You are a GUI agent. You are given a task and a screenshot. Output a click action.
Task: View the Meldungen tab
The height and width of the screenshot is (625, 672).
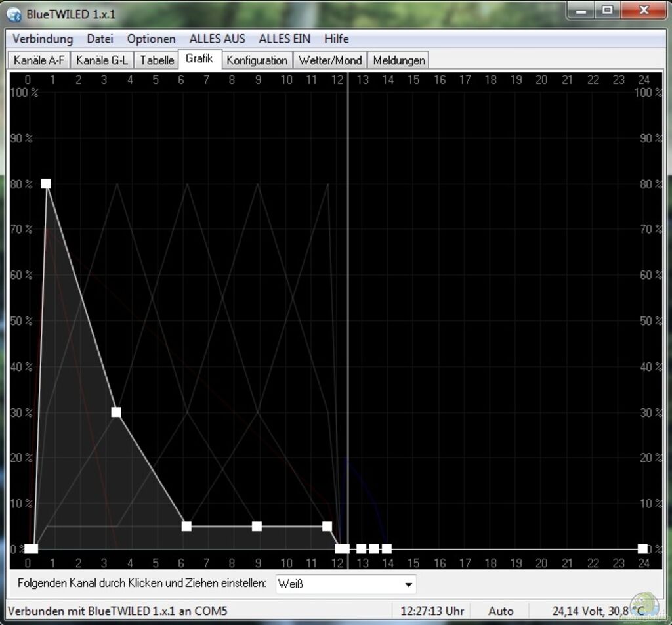[399, 60]
